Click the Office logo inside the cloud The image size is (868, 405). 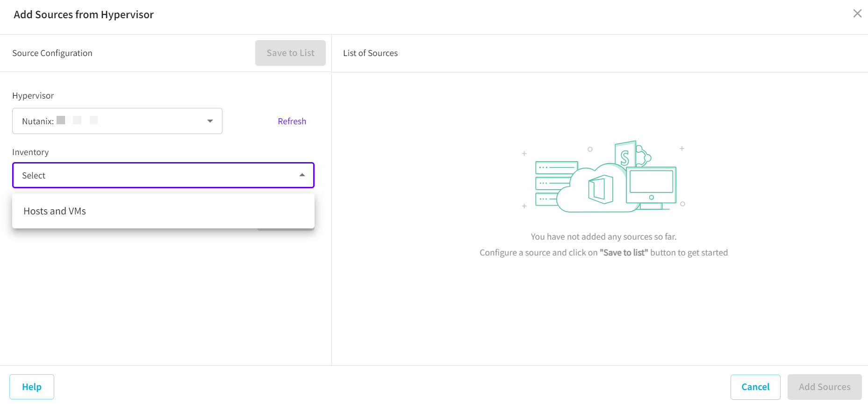click(x=601, y=189)
